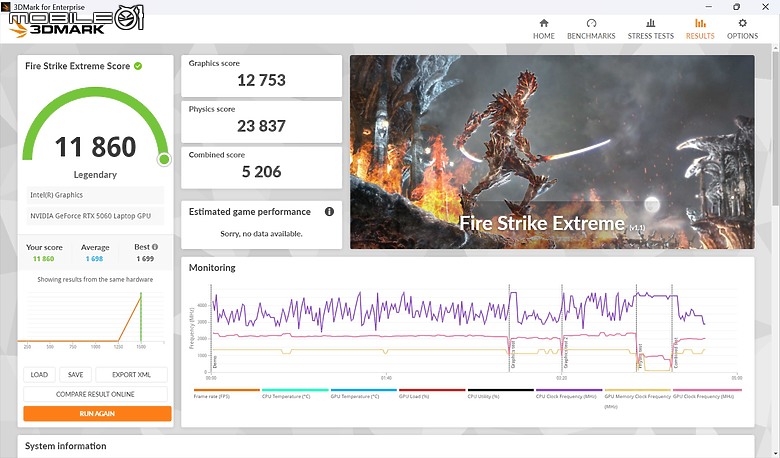The height and width of the screenshot is (458, 780).
Task: Click the Your score value 11 860
Action: tap(43, 259)
